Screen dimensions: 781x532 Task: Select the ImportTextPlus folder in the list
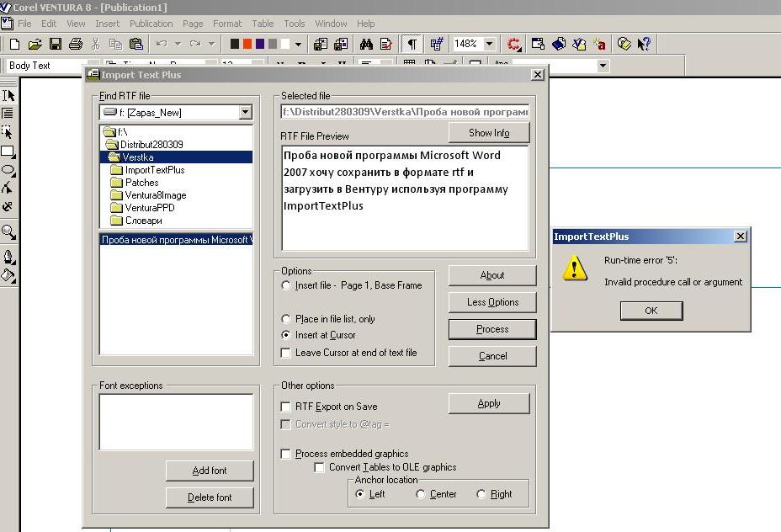pos(155,170)
